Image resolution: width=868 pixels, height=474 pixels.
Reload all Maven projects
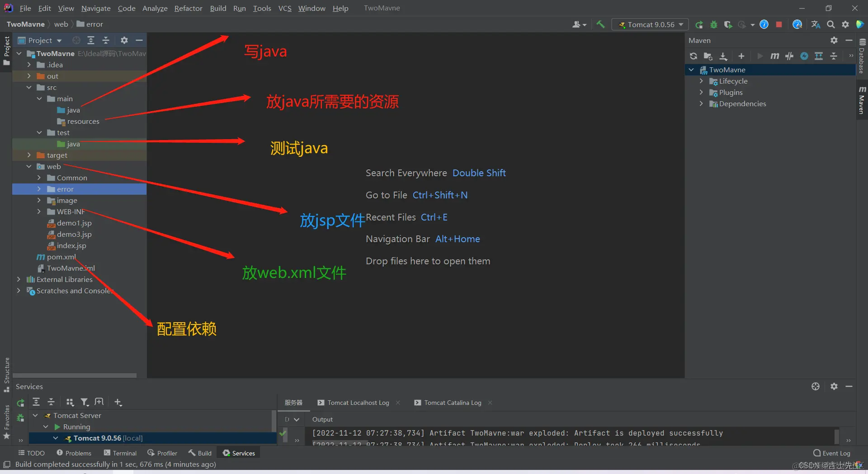click(693, 56)
